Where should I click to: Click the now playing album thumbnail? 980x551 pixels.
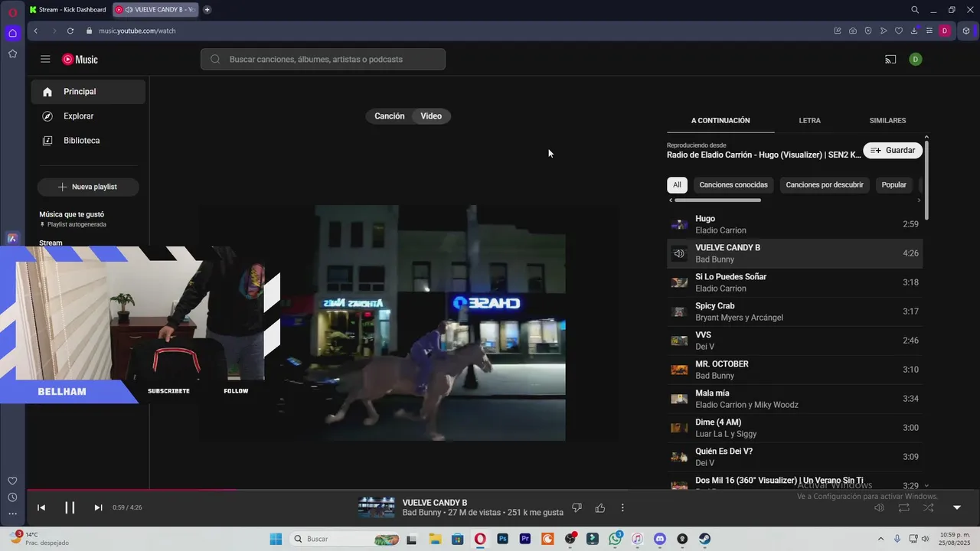point(377,507)
